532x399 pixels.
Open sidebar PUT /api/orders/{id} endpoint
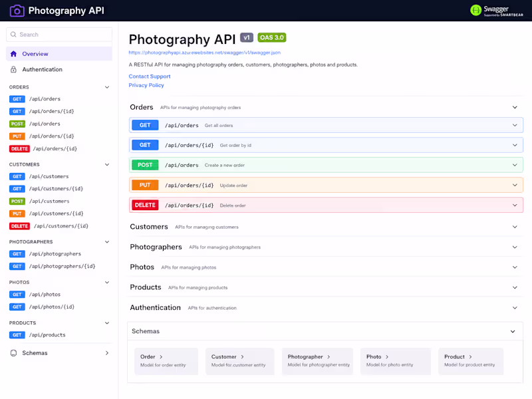point(42,136)
